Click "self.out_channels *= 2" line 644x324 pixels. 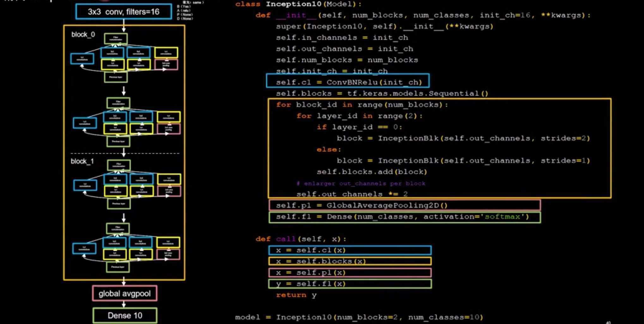pyautogui.click(x=352, y=194)
